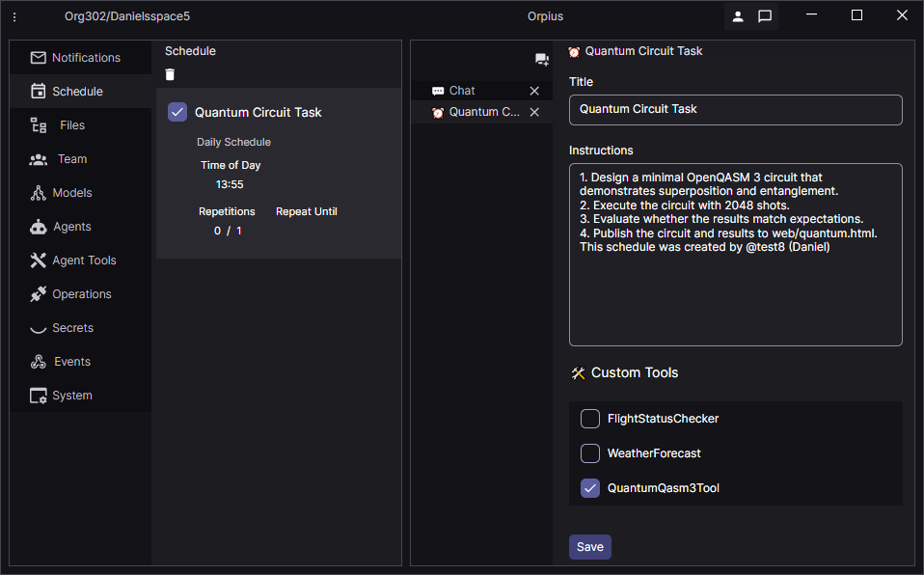Screen dimensions: 924x575
Task: Click into the Title input field
Action: click(x=735, y=110)
